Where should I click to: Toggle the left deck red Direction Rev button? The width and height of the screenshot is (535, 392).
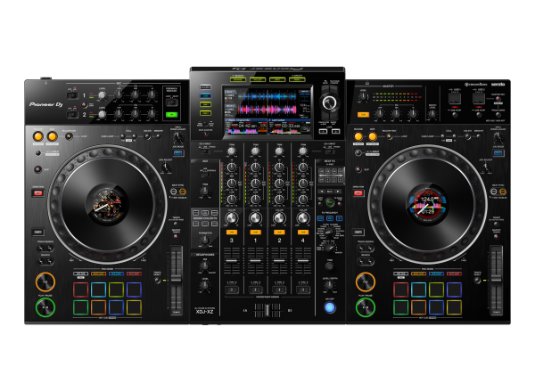(37, 193)
